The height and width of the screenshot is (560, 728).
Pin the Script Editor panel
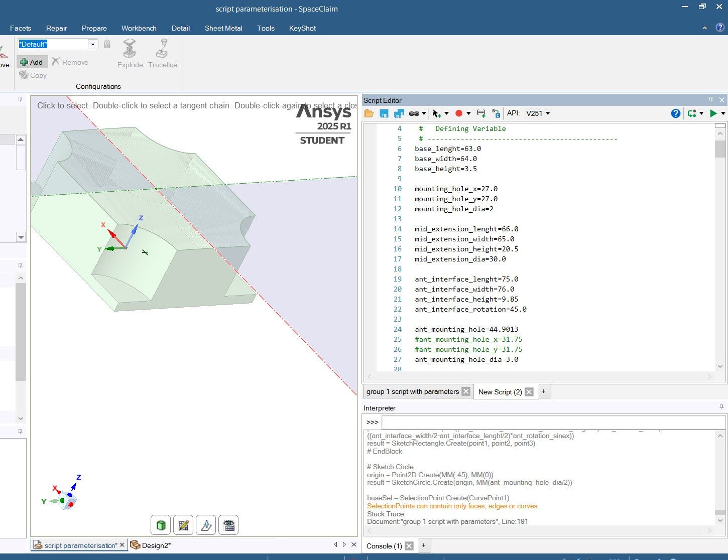pos(711,99)
